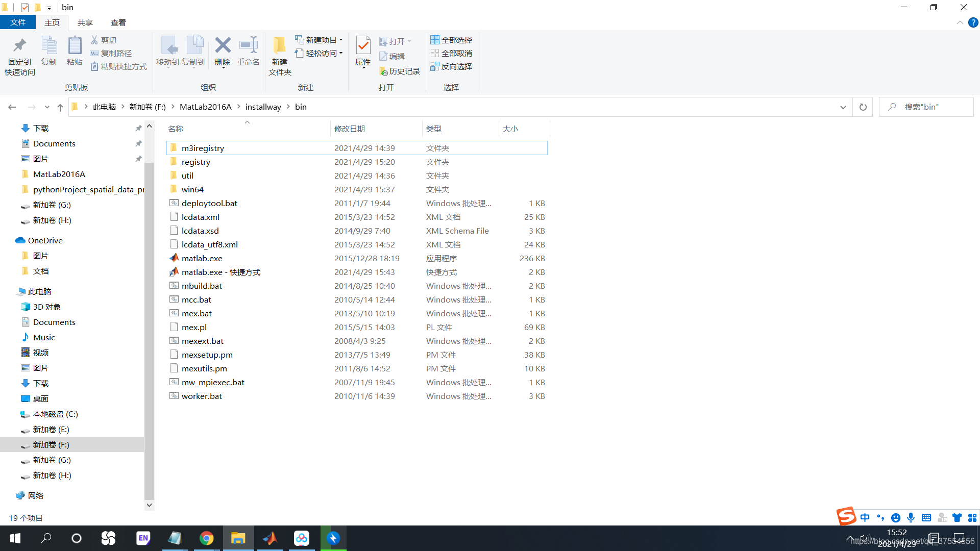980x551 pixels.
Task: Click the Paste (粘贴) clipboard icon
Action: pyautogui.click(x=75, y=46)
